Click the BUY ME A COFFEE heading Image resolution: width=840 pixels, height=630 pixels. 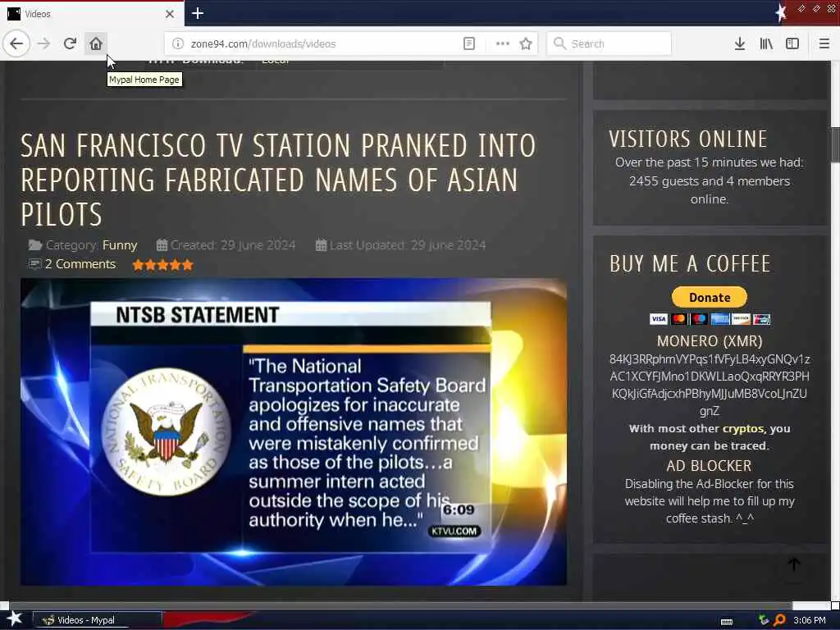(x=690, y=263)
